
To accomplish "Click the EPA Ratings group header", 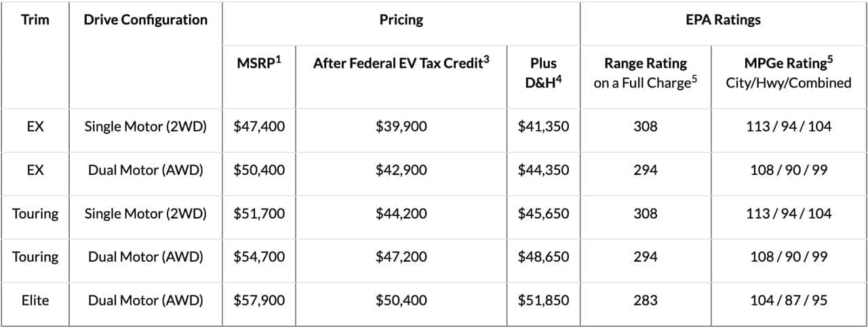I will [724, 20].
